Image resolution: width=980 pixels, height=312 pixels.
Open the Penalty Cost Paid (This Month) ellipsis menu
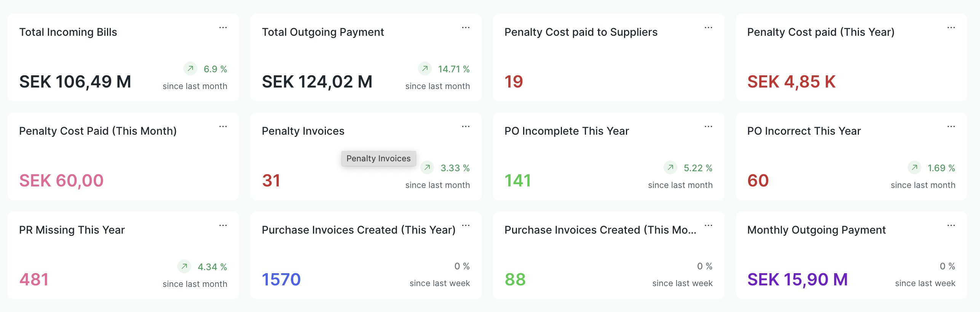(x=223, y=127)
